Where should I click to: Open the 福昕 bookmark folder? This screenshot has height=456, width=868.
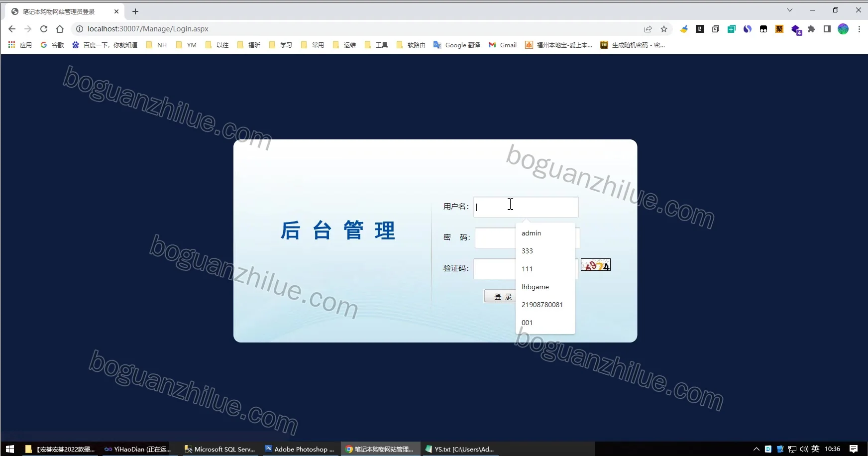tap(249, 45)
